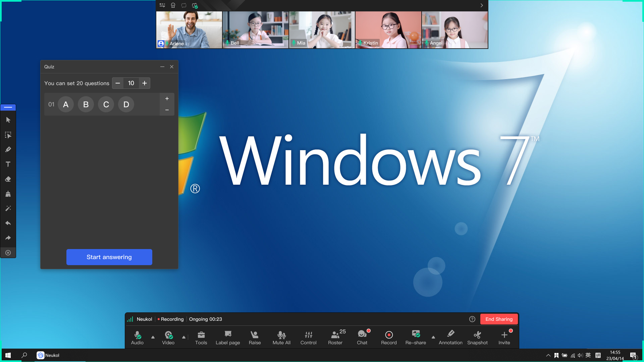Open the Chat panel
The height and width of the screenshot is (362, 644).
tap(362, 337)
